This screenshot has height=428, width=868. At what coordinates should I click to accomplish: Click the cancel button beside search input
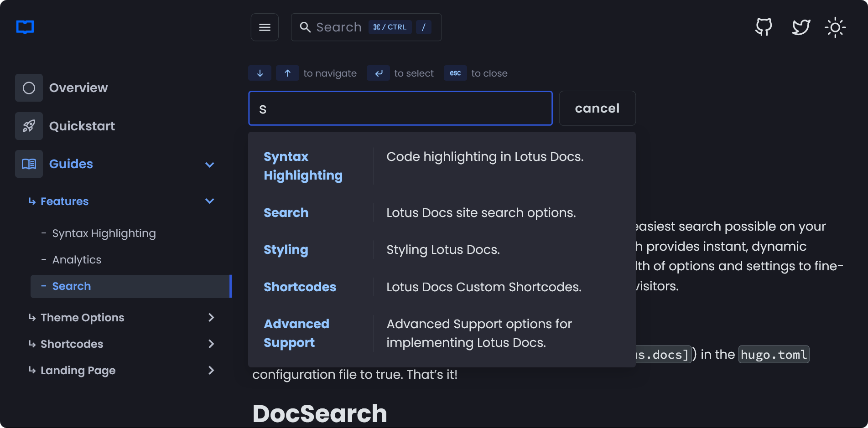point(597,108)
